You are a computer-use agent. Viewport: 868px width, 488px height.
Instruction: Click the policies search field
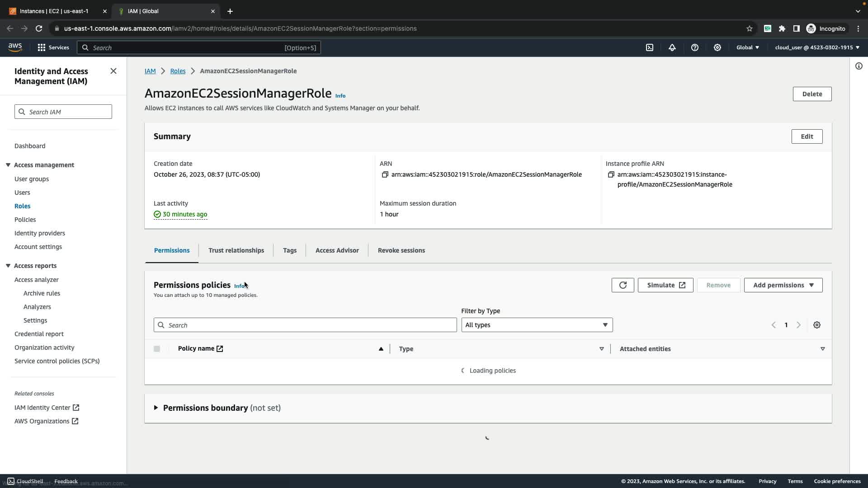coord(305,325)
